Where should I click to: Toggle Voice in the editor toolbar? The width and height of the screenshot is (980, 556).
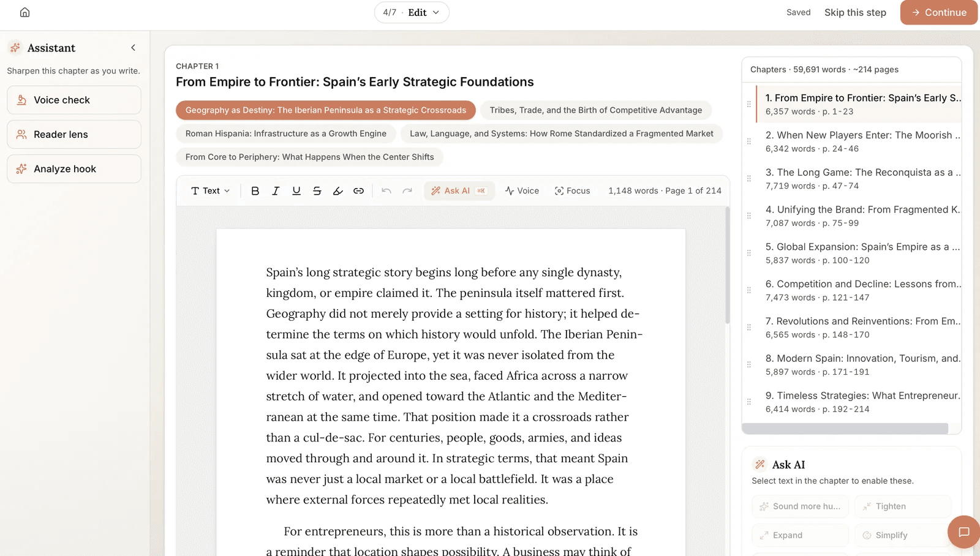522,191
